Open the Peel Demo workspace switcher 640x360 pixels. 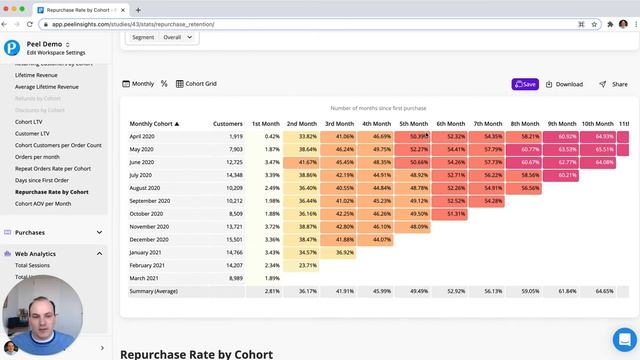tap(48, 44)
